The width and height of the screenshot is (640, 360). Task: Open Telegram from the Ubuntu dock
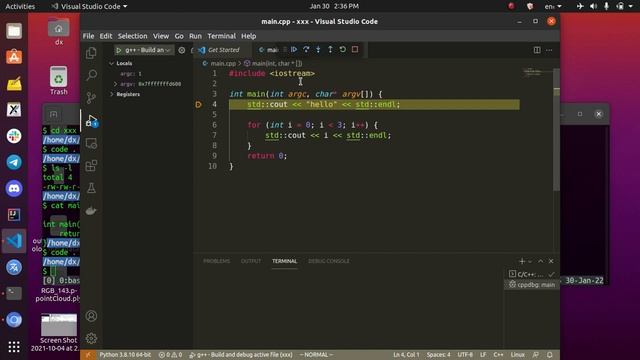point(14,162)
